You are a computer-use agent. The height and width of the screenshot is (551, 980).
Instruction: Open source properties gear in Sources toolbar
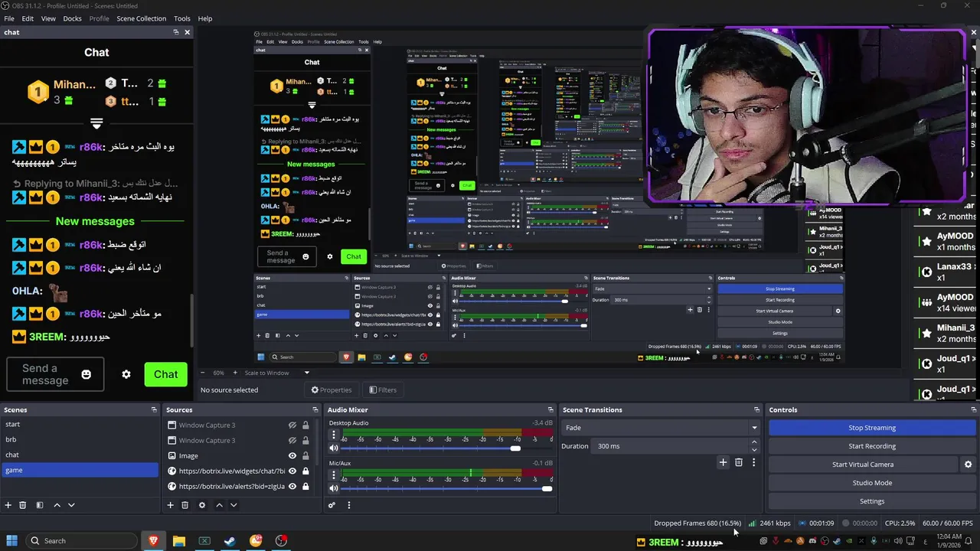[202, 505]
